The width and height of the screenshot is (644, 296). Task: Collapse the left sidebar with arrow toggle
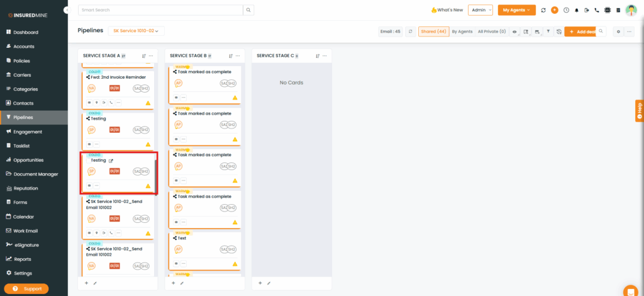click(67, 10)
